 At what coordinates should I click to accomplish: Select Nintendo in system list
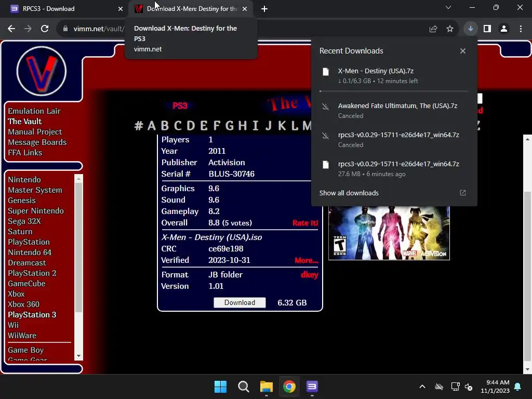point(24,179)
